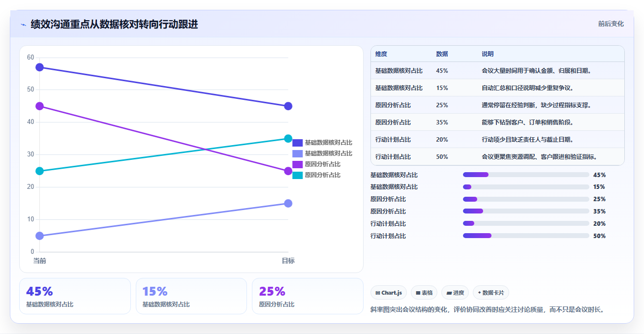The image size is (644, 334).
Task: Click the lightning icon beside the dashboard title
Action: 23,25
